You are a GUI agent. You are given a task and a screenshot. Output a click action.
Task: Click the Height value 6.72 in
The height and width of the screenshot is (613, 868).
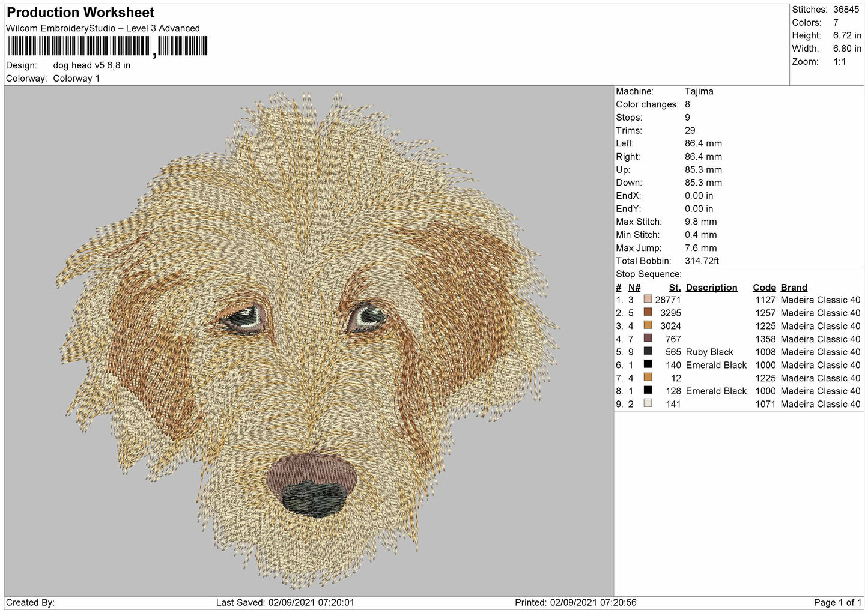click(x=847, y=36)
